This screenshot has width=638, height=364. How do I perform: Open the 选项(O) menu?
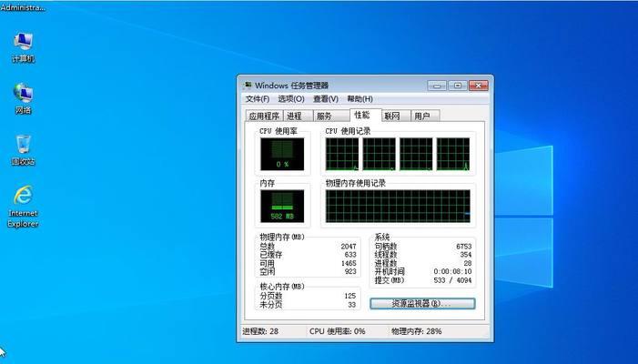click(x=291, y=99)
